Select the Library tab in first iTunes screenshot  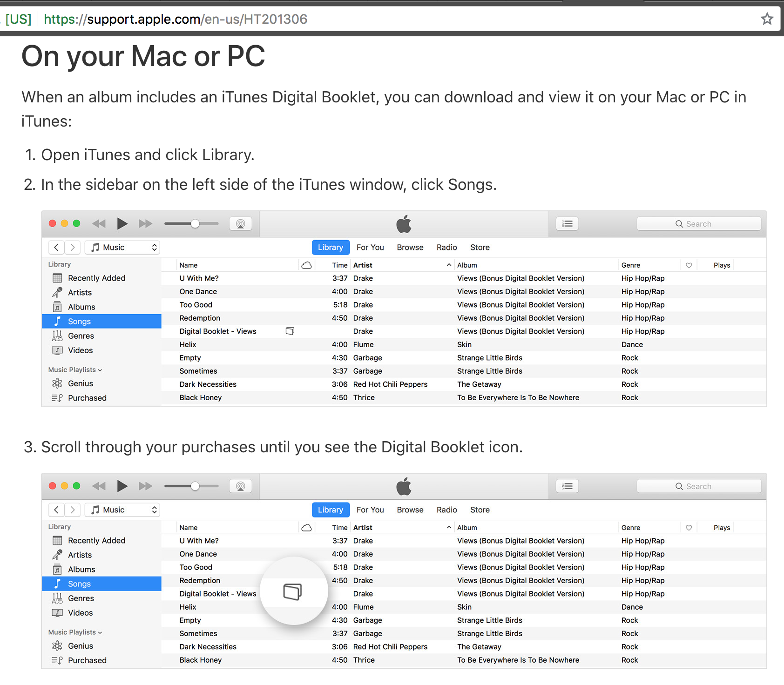(x=331, y=248)
